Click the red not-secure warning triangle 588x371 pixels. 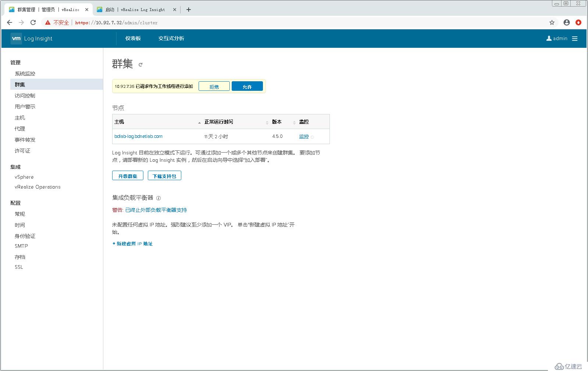(48, 22)
